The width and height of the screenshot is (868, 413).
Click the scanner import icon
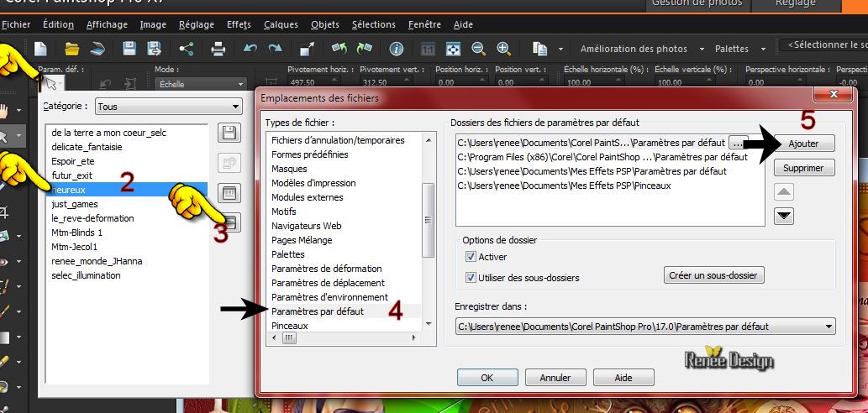(98, 49)
